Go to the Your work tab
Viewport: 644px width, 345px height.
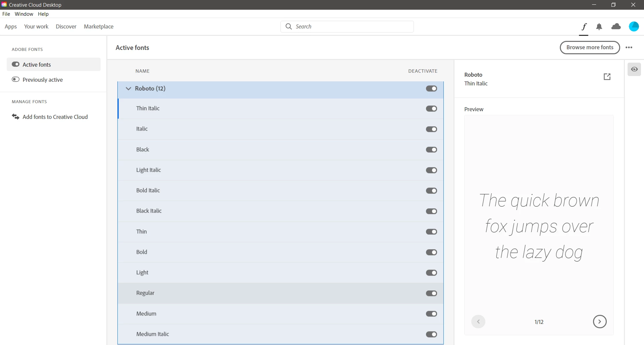(x=36, y=26)
